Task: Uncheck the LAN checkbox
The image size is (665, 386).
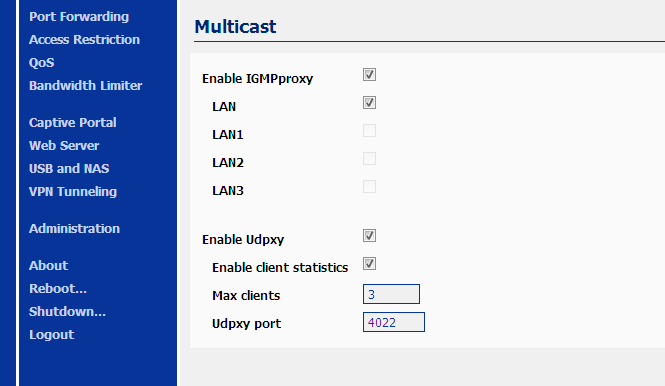Action: click(369, 103)
